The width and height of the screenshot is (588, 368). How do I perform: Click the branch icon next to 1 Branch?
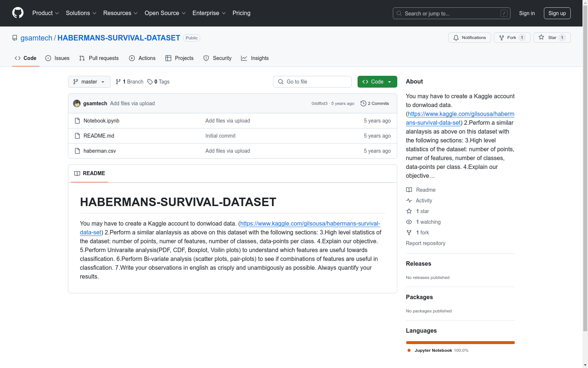tap(118, 82)
